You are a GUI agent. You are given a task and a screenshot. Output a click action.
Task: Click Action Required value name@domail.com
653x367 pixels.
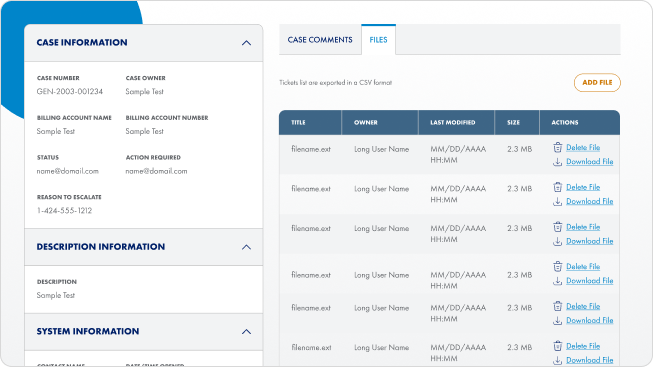click(156, 171)
